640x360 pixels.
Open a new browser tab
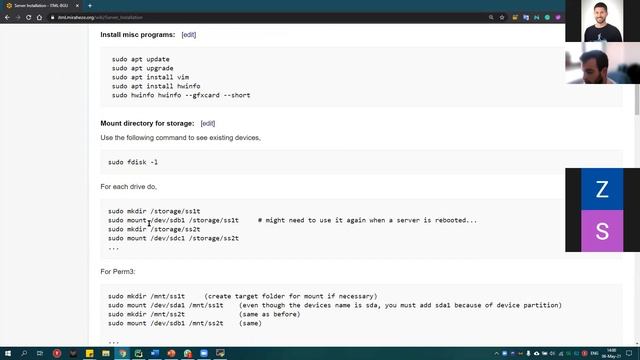[90, 6]
